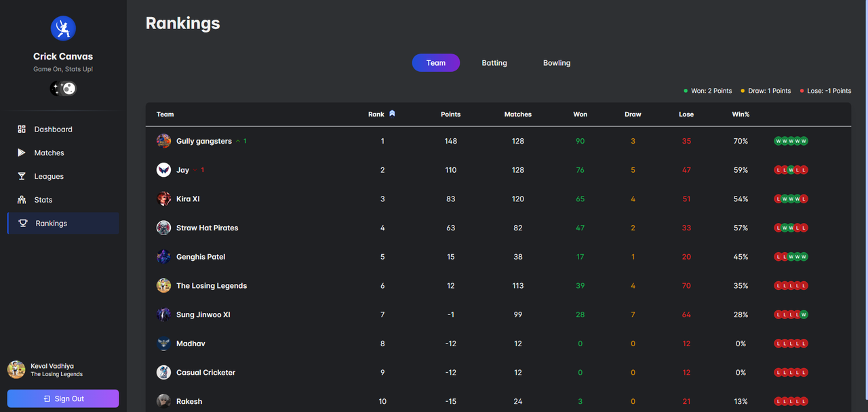Click Jay's 59% win percentage
Viewport: 868px width, 412px height.
pos(741,170)
